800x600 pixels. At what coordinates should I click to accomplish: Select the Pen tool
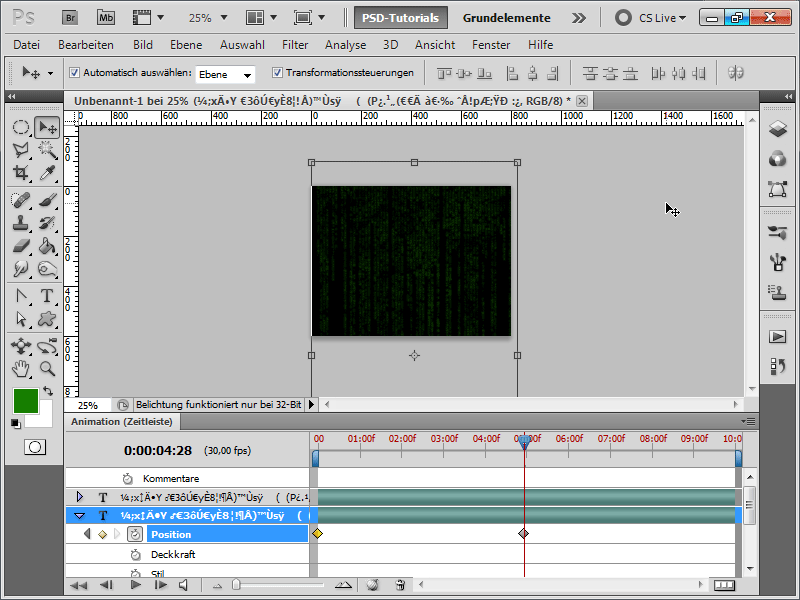[20, 296]
